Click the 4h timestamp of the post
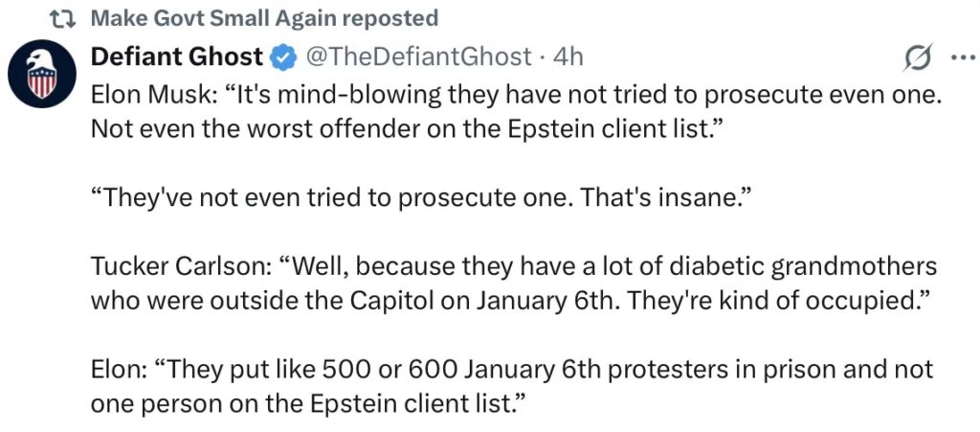Viewport: 980px width, 432px height. tap(568, 57)
